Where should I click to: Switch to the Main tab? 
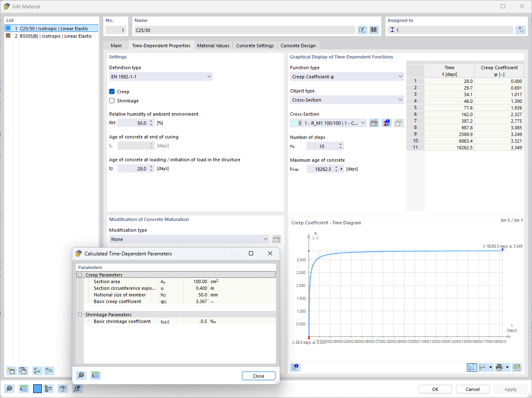point(116,46)
